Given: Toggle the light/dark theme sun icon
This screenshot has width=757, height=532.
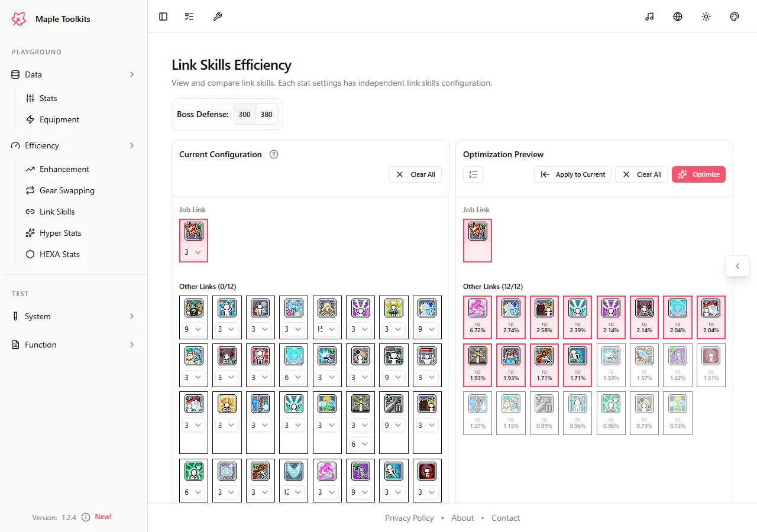Looking at the screenshot, I should coord(706,17).
